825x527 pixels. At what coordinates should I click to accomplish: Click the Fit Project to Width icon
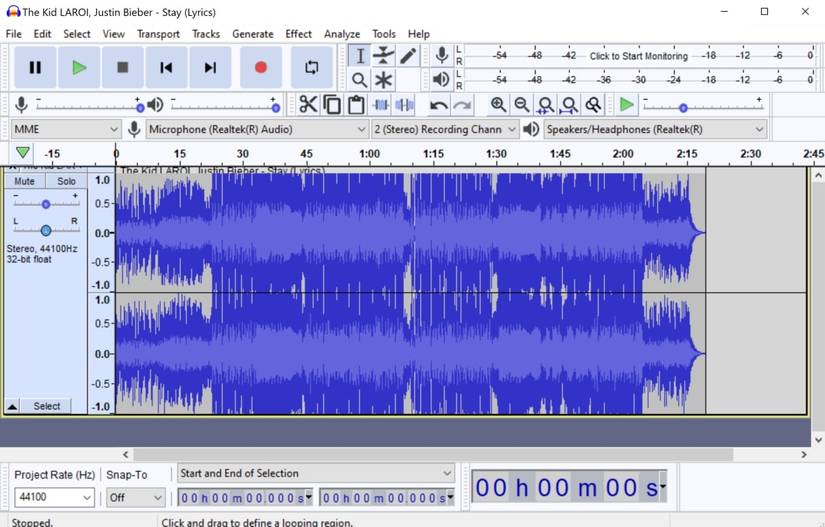point(569,105)
